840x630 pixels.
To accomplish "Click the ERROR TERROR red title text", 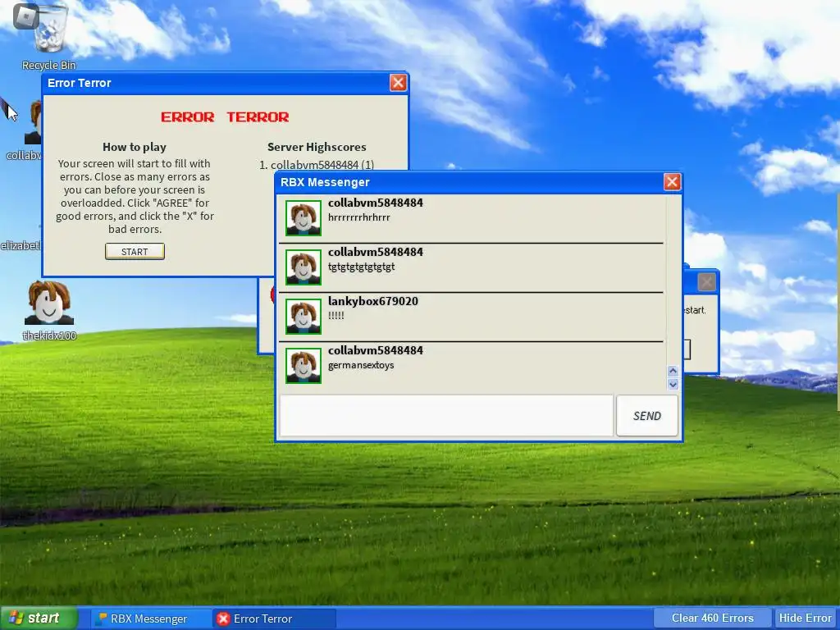I will [x=225, y=116].
